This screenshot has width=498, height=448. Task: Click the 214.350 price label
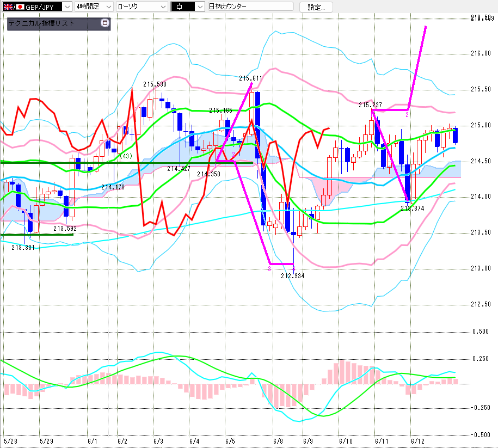(x=208, y=174)
